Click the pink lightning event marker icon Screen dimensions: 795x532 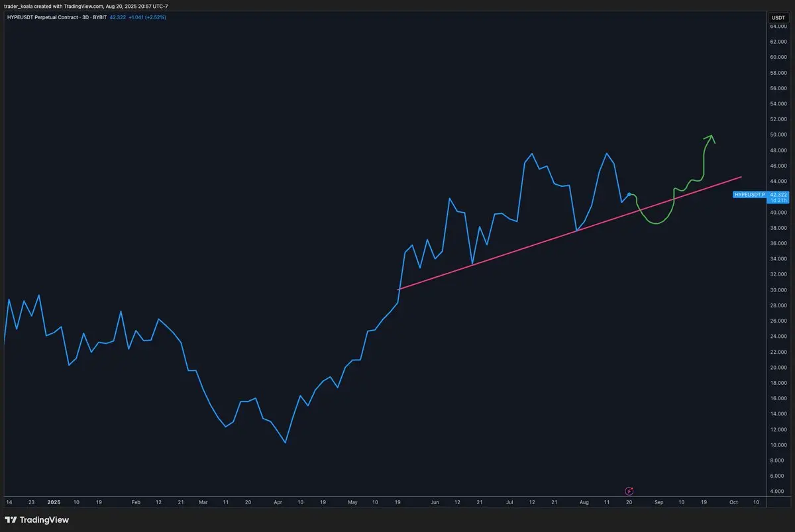click(x=629, y=491)
